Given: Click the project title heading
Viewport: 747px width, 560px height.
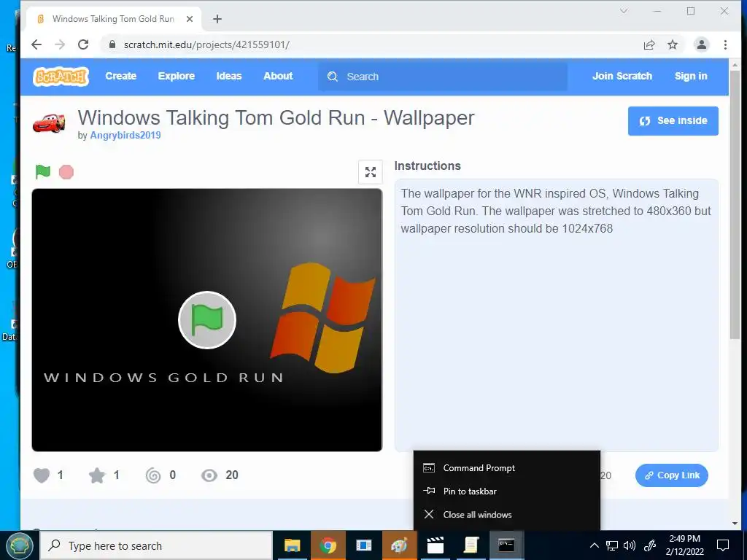Looking at the screenshot, I should click(x=276, y=117).
